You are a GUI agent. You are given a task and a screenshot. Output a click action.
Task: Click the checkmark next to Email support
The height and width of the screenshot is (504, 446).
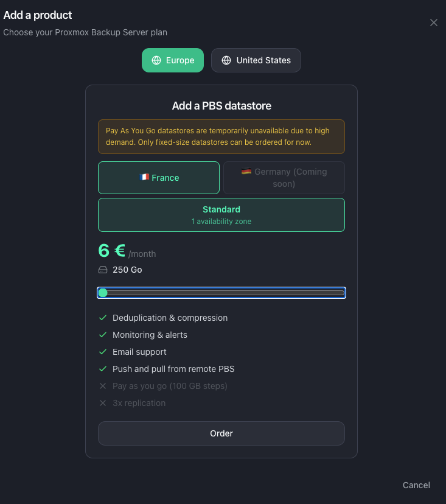[103, 352]
